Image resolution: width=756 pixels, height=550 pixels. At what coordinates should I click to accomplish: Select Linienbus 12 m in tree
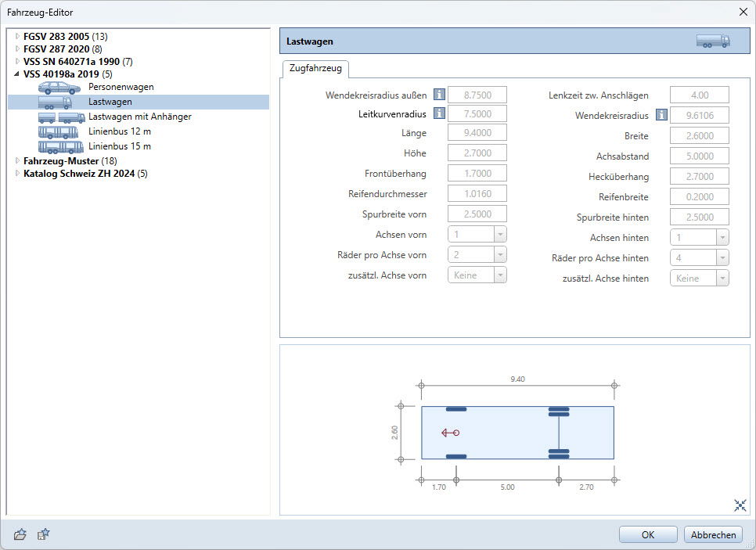click(120, 131)
